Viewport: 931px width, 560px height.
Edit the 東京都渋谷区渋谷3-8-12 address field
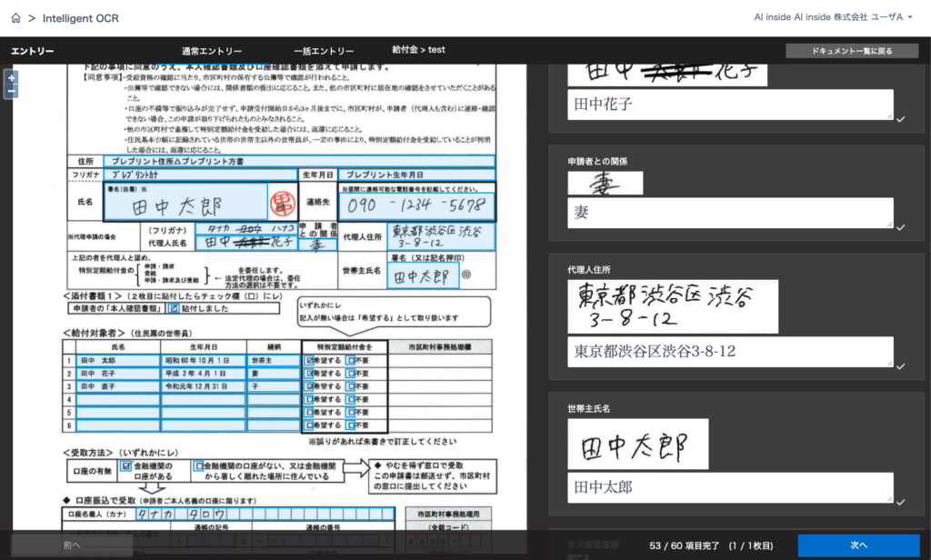pyautogui.click(x=730, y=352)
